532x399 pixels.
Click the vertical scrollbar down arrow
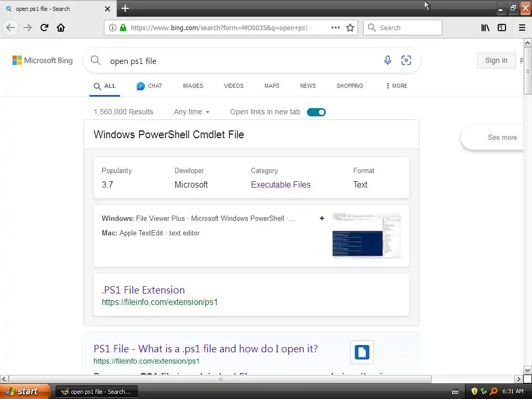(527, 370)
